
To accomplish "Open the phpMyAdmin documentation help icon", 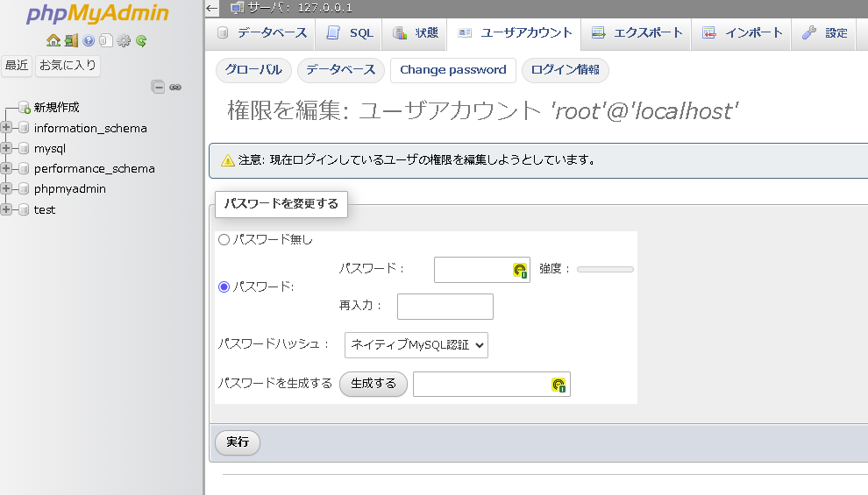I will click(x=89, y=40).
